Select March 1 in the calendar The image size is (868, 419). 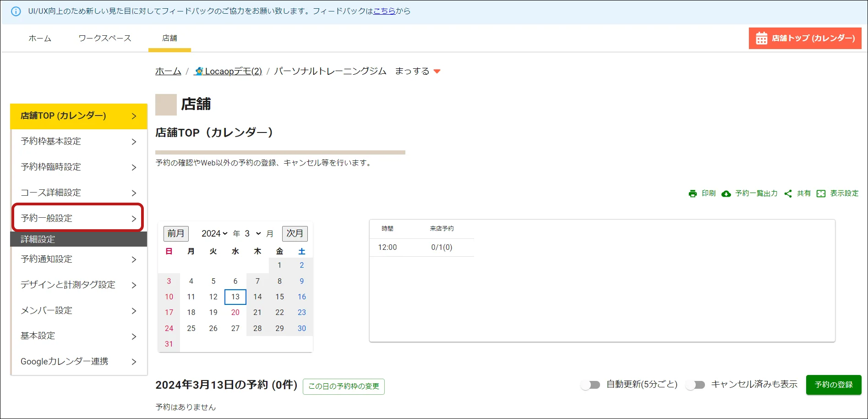click(x=279, y=265)
